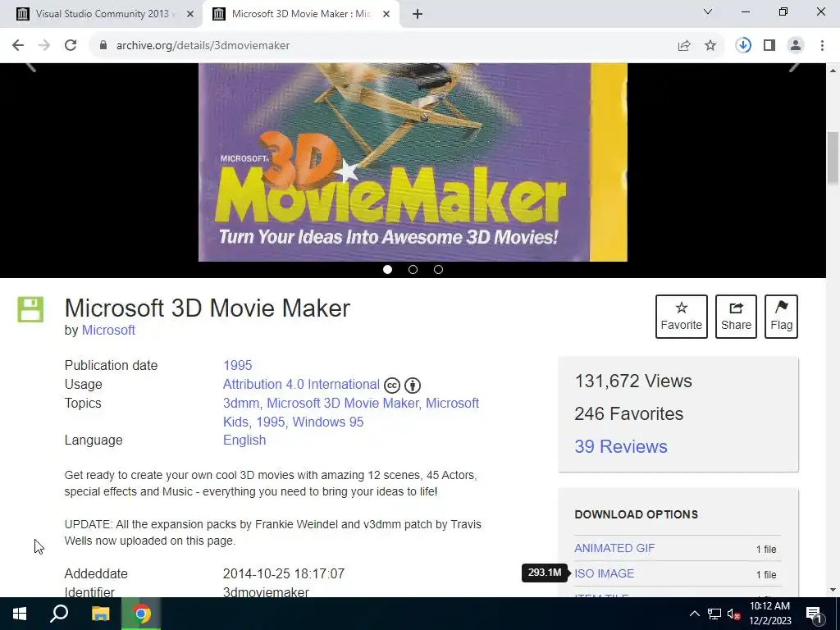Click the 1995 publication date link
This screenshot has height=630, width=840.
pos(237,365)
